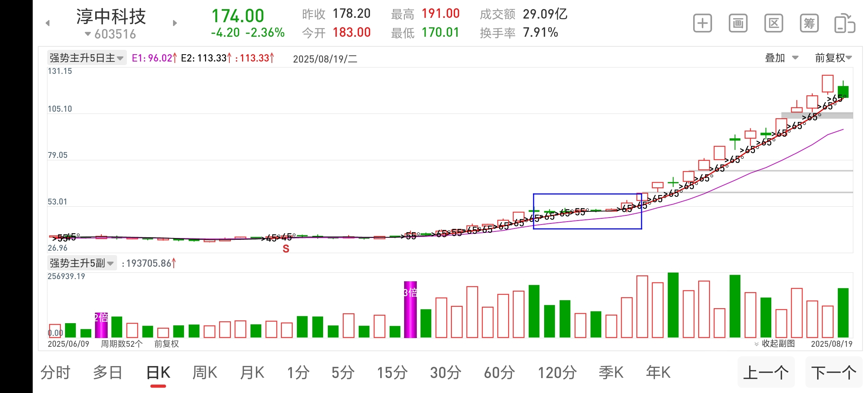Image resolution: width=868 pixels, height=393 pixels.
Task: Click the interval statistics (区) icon
Action: 773,24
